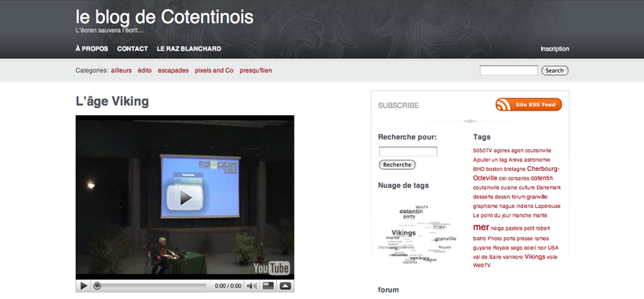Click the forum heading below the tag cloud

[388, 290]
